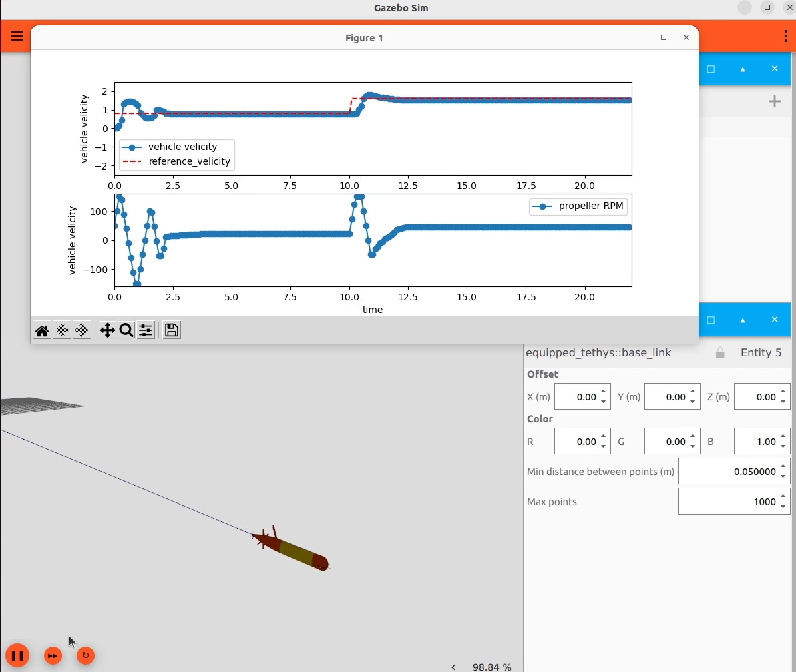Click the Offset Z (m) field
Image resolution: width=796 pixels, height=672 pixels.
point(762,396)
